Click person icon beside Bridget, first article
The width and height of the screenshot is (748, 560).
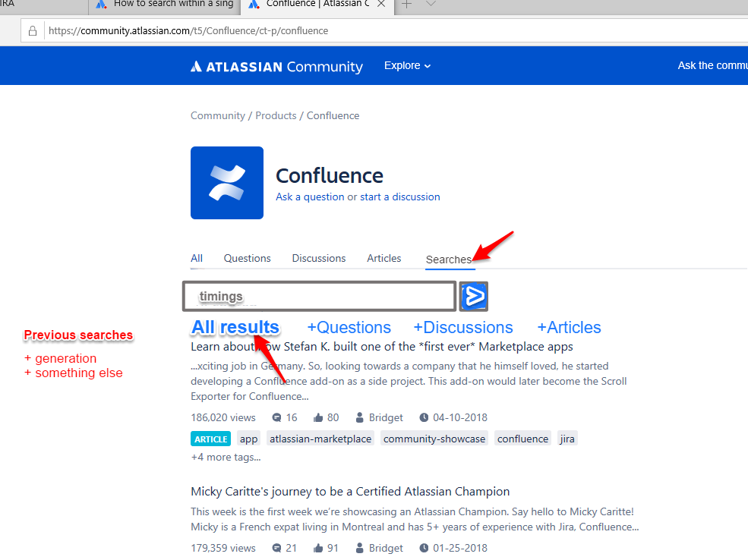pyautogui.click(x=360, y=417)
